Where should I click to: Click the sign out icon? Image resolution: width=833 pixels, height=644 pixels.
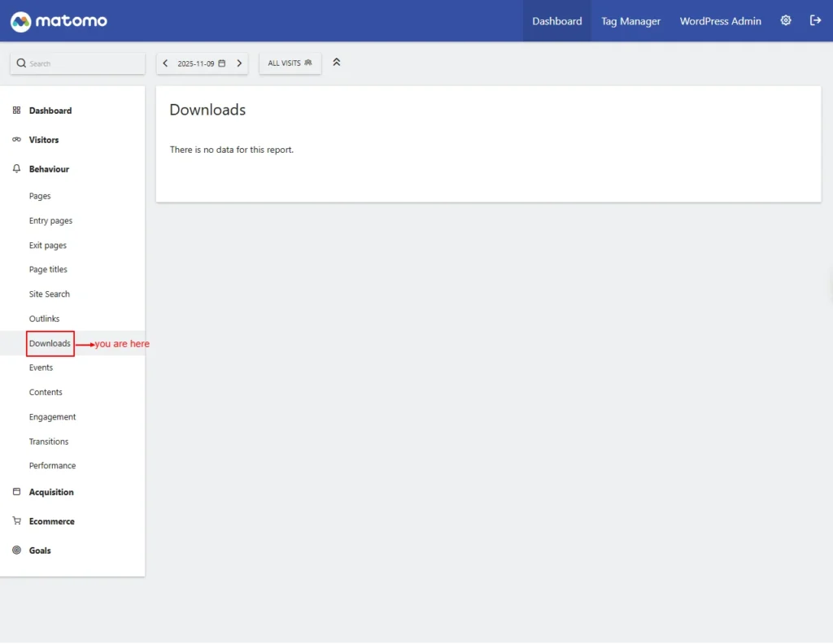pos(815,21)
